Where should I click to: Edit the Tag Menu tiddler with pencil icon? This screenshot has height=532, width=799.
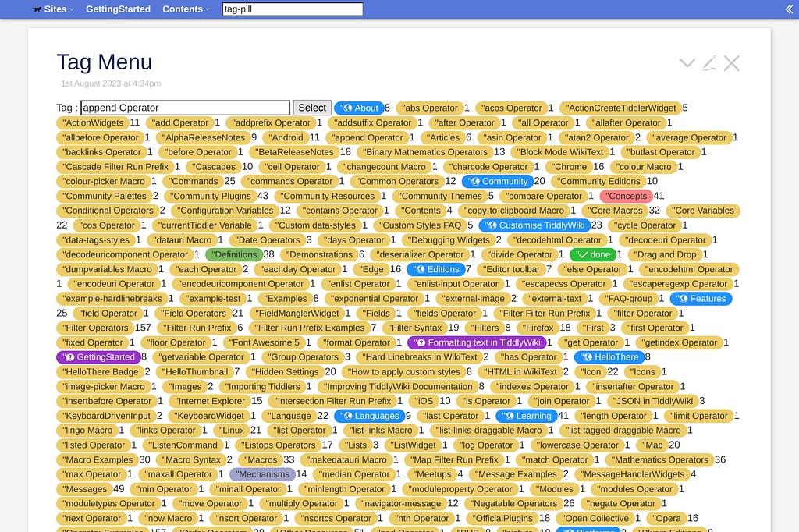click(x=709, y=63)
